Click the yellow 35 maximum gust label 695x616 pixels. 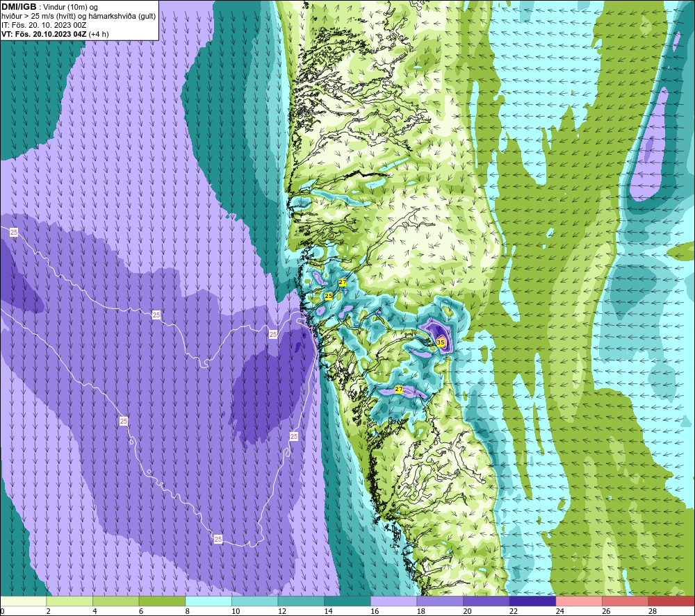tap(441, 342)
